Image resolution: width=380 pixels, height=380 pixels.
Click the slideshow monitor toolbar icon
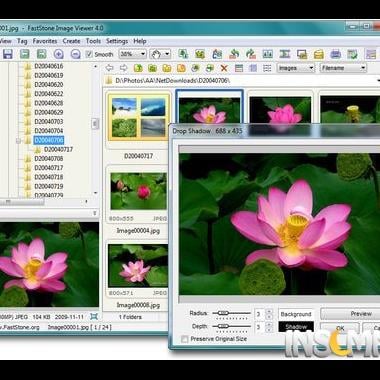302,54
